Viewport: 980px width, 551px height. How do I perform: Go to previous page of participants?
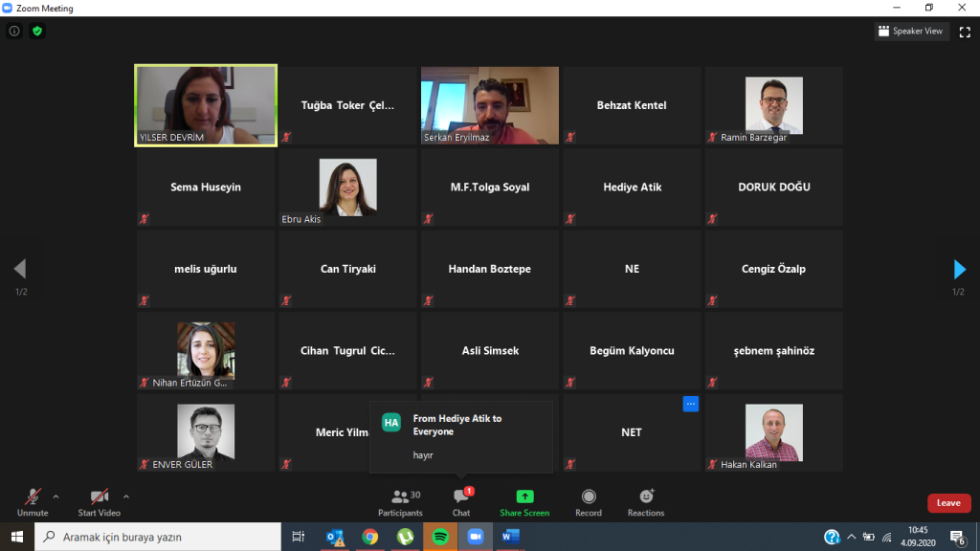[x=20, y=269]
